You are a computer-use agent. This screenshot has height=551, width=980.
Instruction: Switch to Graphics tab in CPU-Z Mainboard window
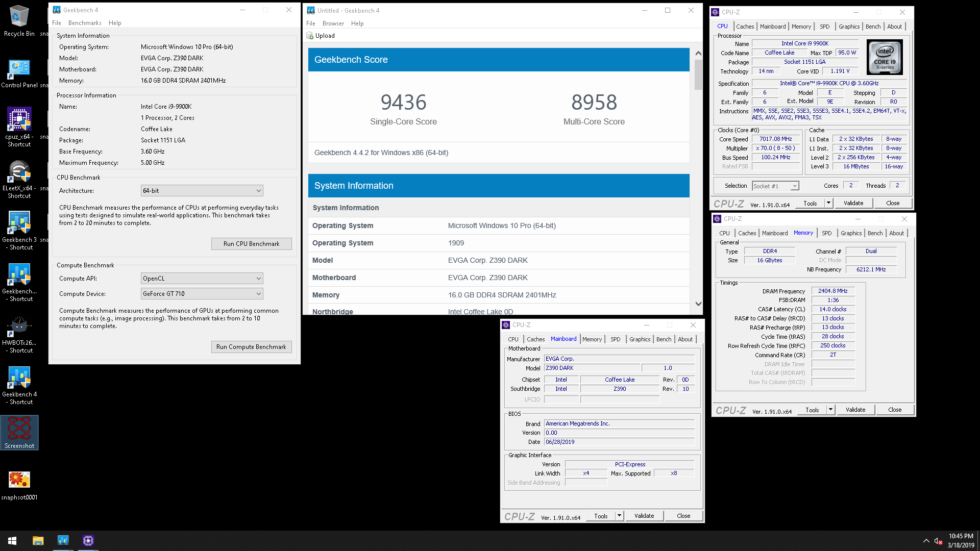click(640, 339)
